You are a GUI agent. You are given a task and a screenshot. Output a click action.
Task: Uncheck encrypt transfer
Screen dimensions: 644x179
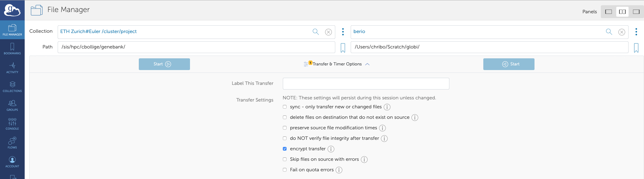[285, 149]
